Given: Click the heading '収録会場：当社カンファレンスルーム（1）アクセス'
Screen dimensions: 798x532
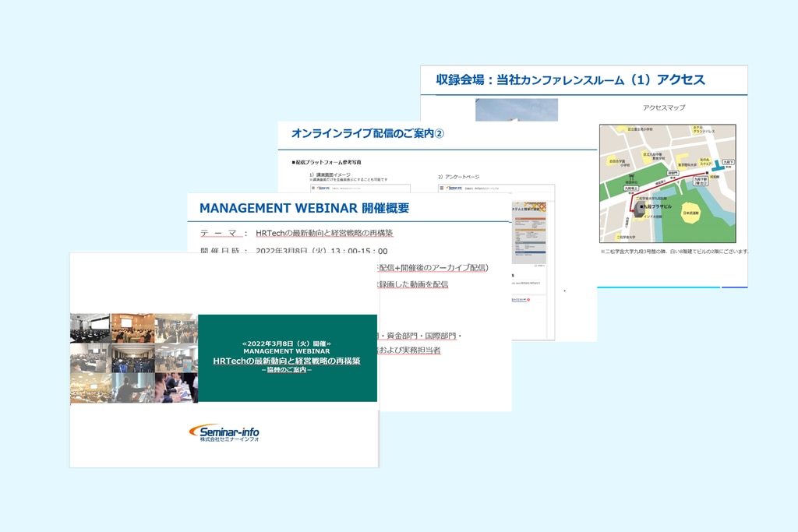Looking at the screenshot, I should [570, 80].
